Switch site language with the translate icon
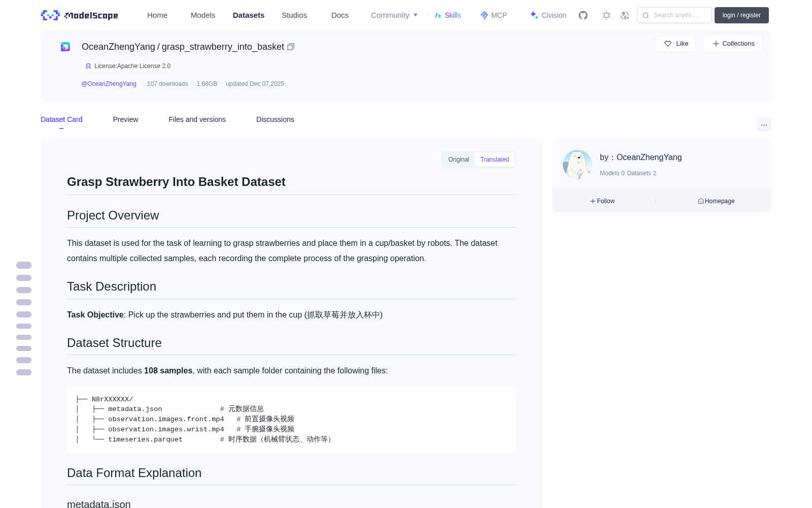The height and width of the screenshot is (508, 812). click(625, 15)
